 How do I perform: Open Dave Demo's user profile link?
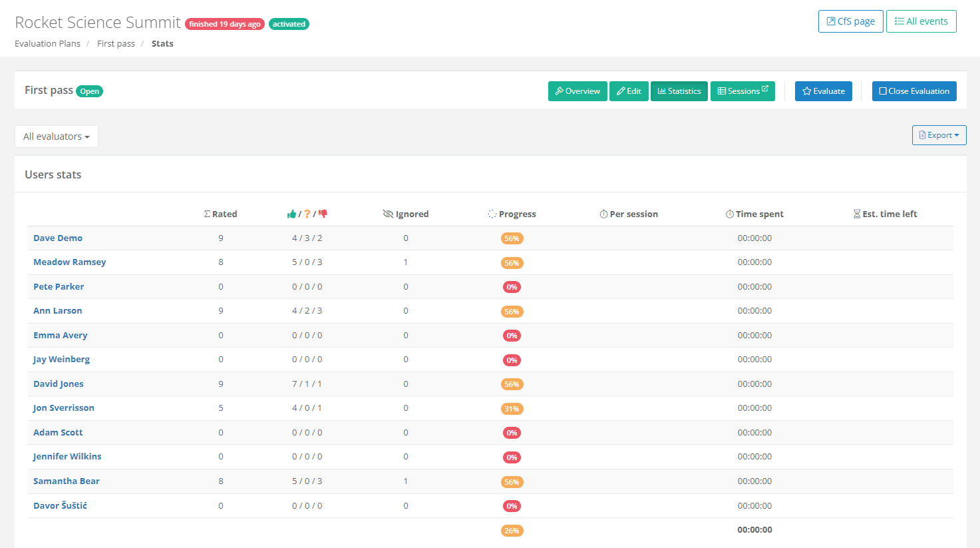point(58,238)
